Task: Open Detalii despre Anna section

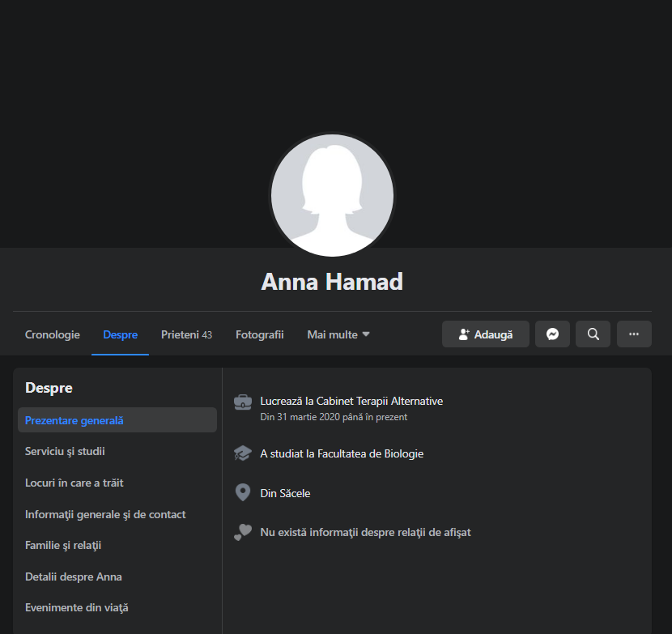Action: [74, 577]
